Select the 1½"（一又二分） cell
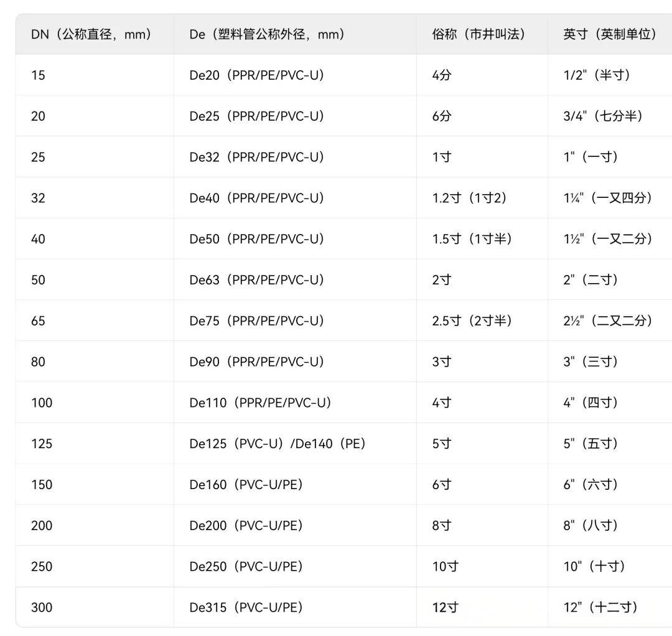This screenshot has height=636, width=672. pos(608,239)
